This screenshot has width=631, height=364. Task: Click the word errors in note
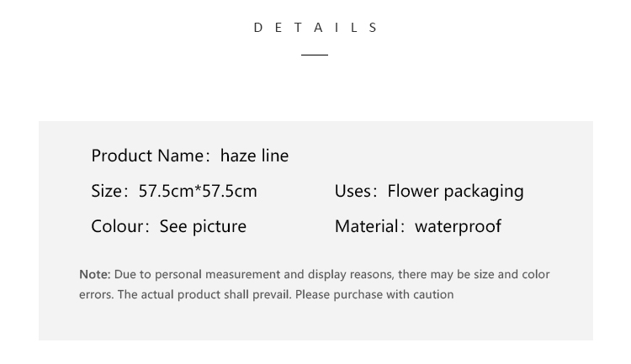click(97, 295)
